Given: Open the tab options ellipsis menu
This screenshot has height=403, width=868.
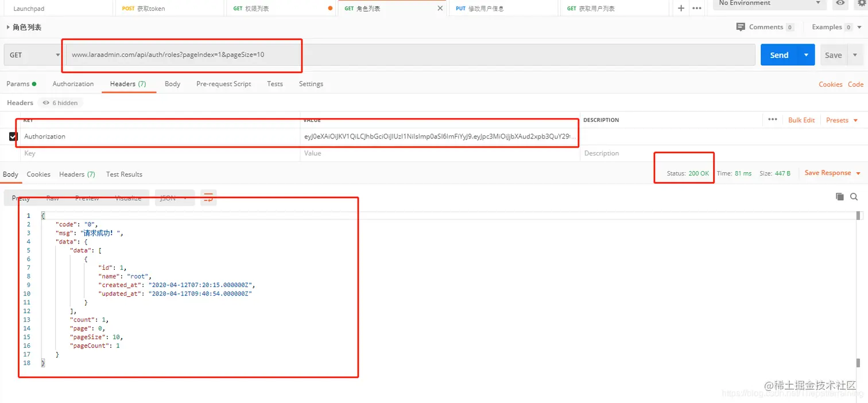Looking at the screenshot, I should [697, 8].
